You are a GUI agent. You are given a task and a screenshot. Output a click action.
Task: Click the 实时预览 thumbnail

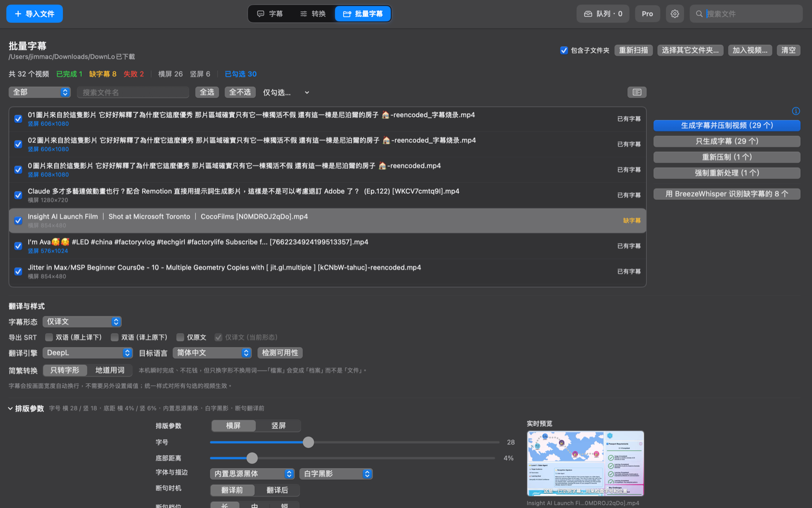585,463
